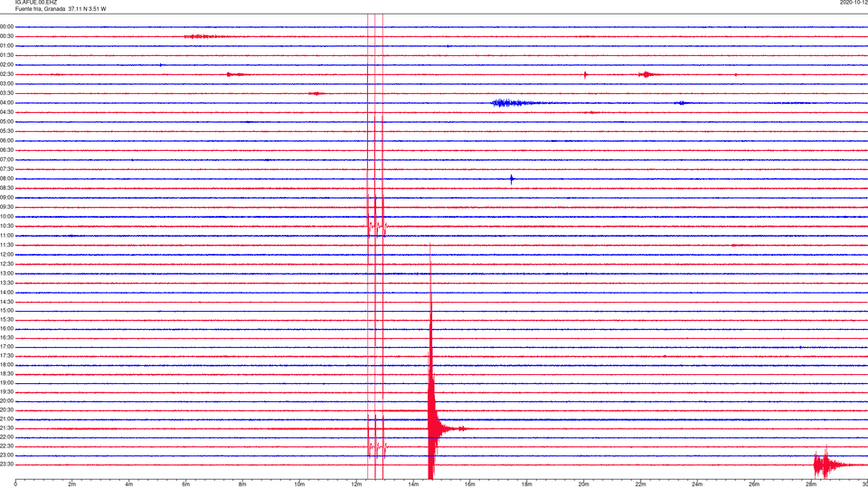Select the 21:00 trace time label
Image resolution: width=868 pixels, height=488 pixels.
pos(6,419)
